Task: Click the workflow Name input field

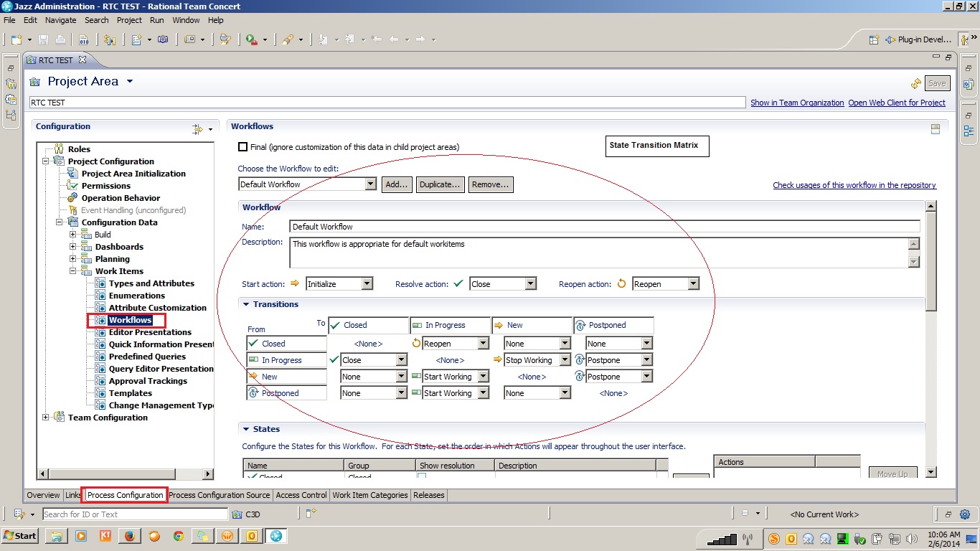Action: 605,227
